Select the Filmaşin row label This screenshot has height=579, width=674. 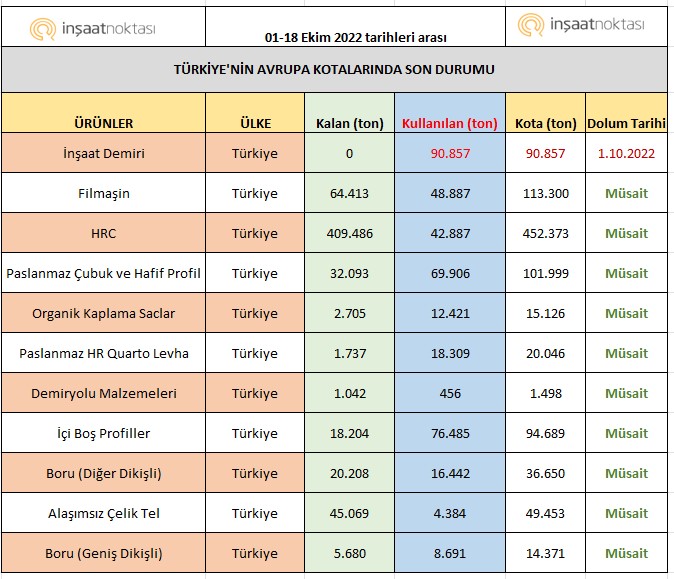click(103, 193)
